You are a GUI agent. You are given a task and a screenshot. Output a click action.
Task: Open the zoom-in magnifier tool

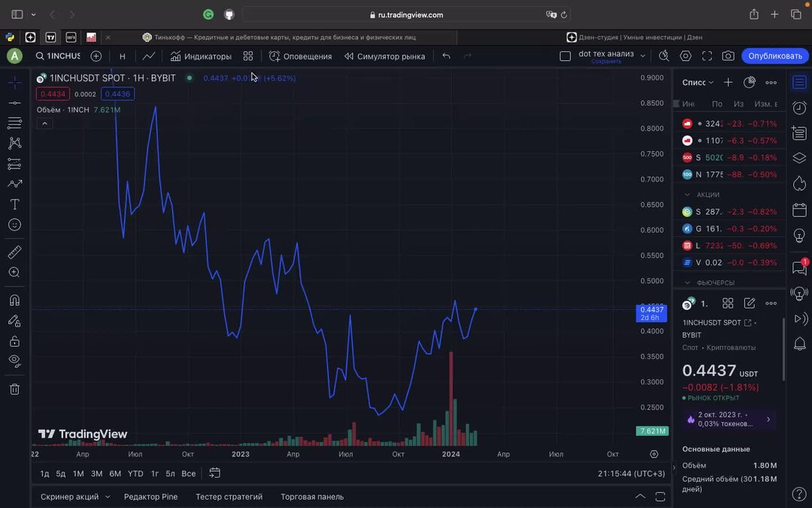point(14,272)
